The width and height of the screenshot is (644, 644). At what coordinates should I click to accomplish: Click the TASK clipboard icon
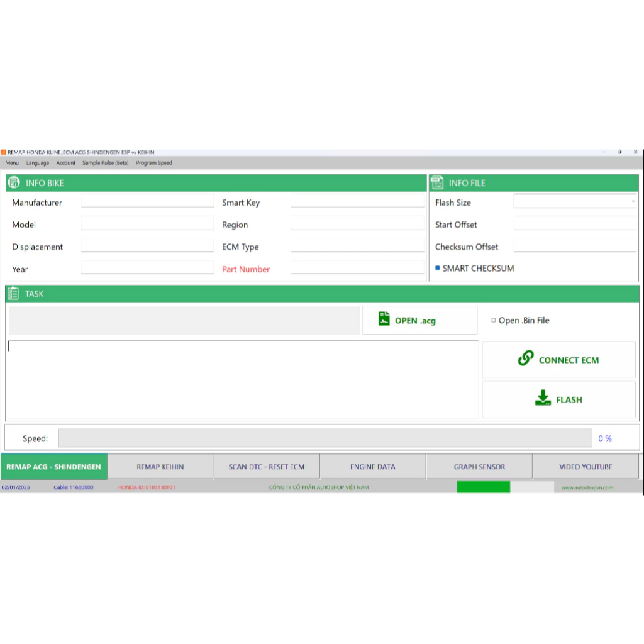(13, 294)
